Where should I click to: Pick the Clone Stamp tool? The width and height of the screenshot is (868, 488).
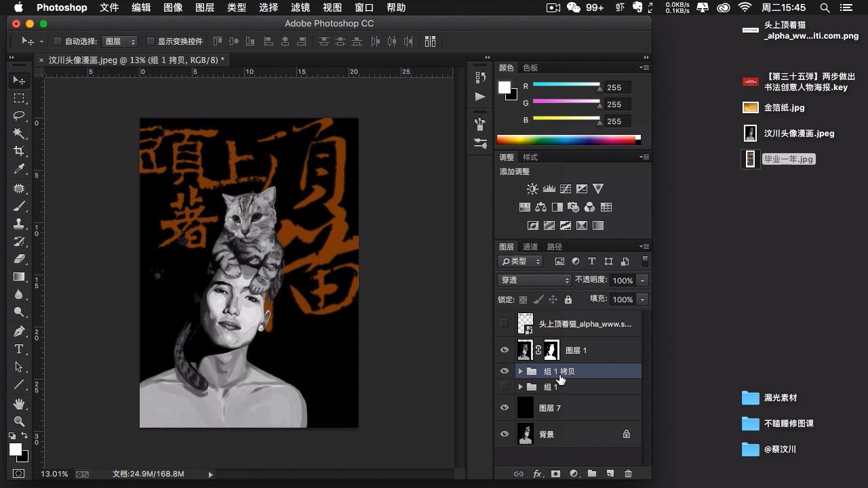point(19,224)
